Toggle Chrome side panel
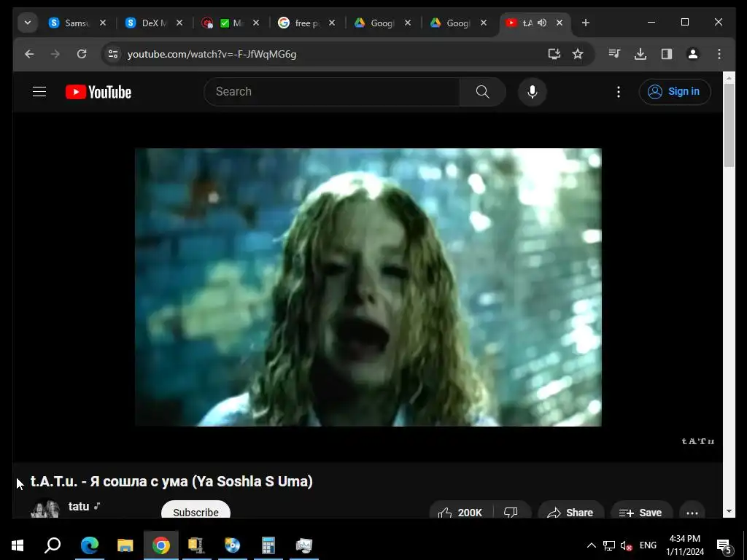Viewport: 747px width, 560px height. [667, 54]
